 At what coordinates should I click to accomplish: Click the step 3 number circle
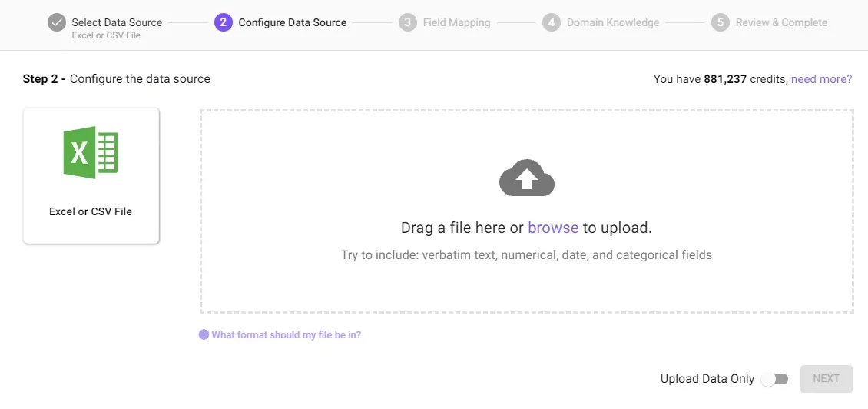coord(407,23)
